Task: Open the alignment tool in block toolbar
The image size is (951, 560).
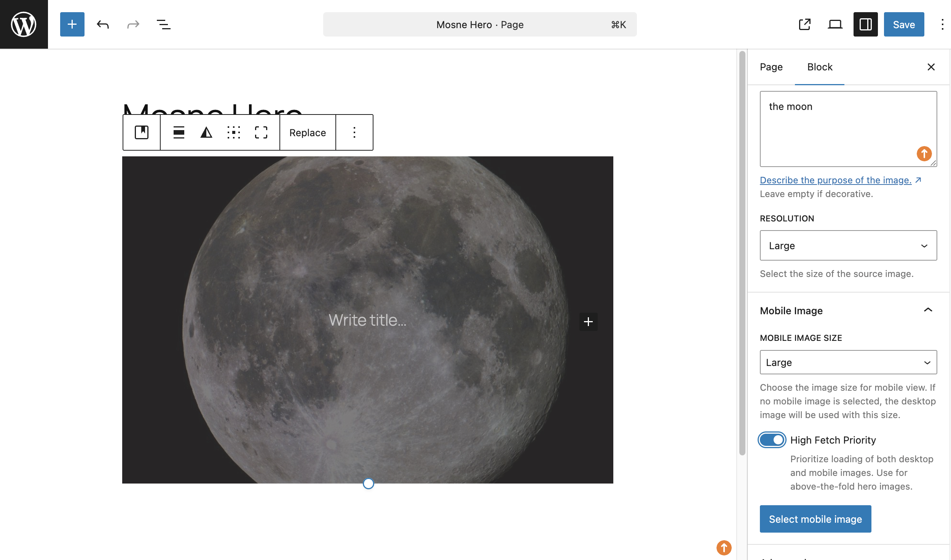Action: tap(179, 132)
